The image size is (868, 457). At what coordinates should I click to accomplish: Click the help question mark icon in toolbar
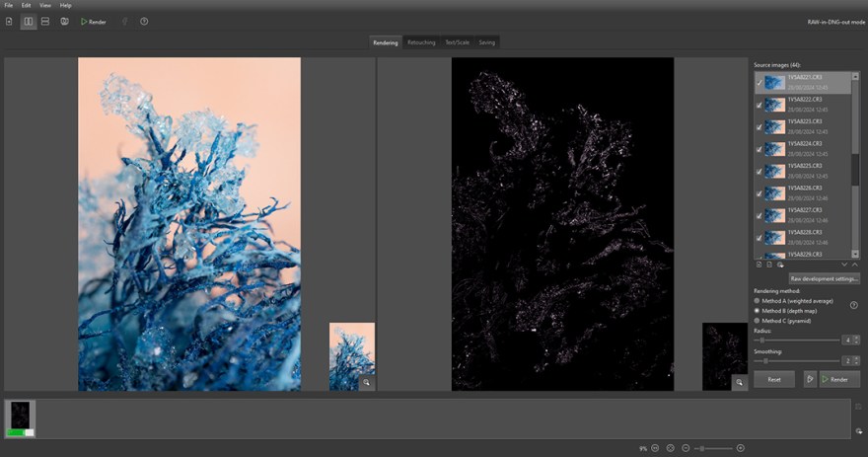pyautogui.click(x=144, y=21)
